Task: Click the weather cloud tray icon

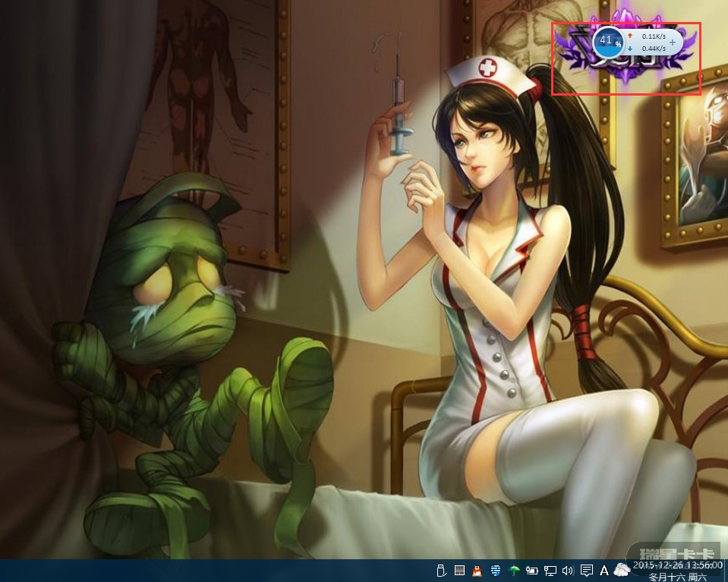Action: click(622, 569)
